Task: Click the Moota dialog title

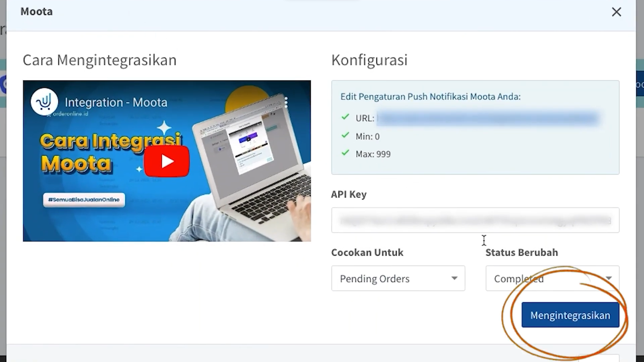Action: click(37, 12)
